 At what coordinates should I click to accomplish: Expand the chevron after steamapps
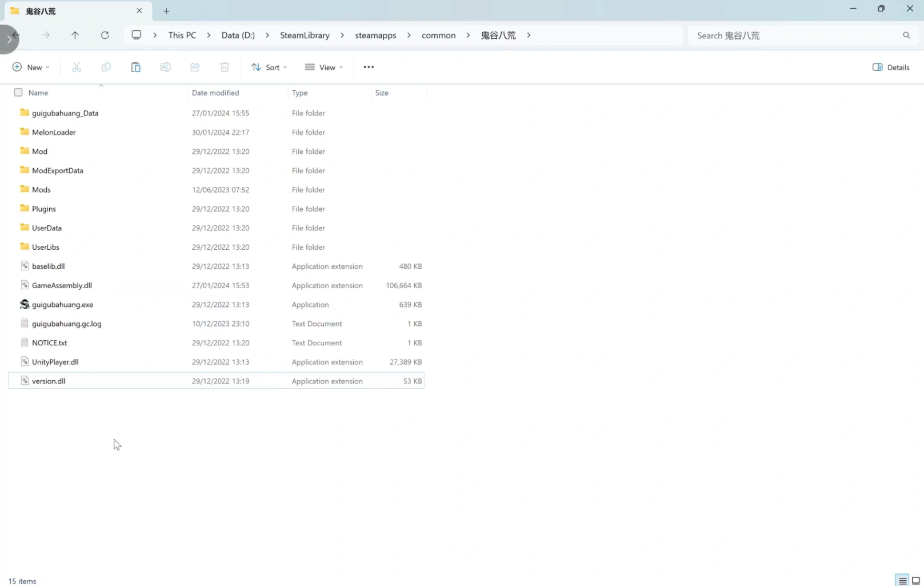tap(409, 35)
